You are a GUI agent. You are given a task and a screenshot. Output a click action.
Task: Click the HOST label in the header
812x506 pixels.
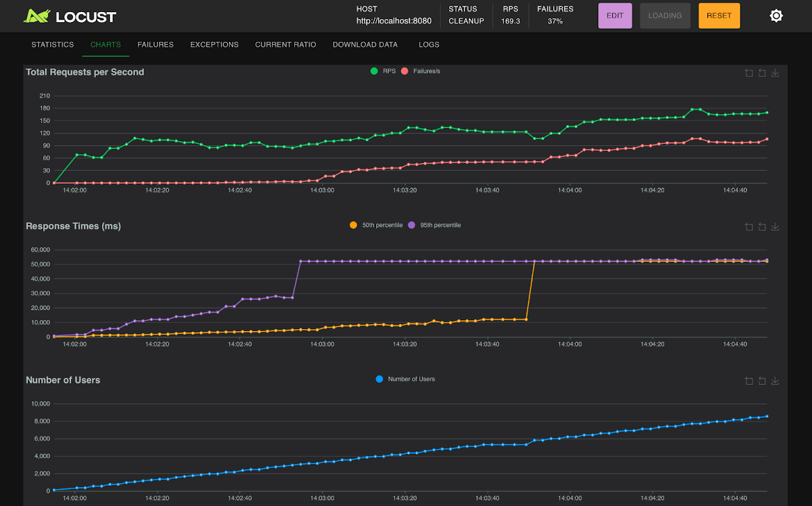tap(367, 9)
